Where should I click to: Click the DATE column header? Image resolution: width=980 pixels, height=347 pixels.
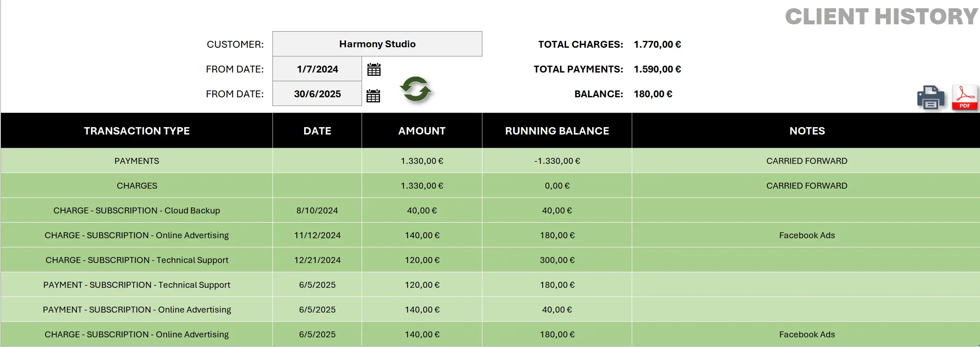pos(317,131)
